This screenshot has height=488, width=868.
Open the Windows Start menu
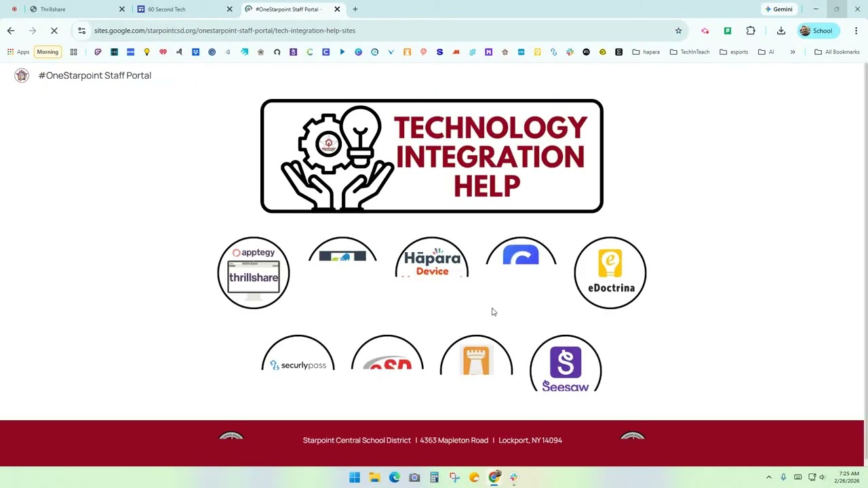click(x=355, y=477)
